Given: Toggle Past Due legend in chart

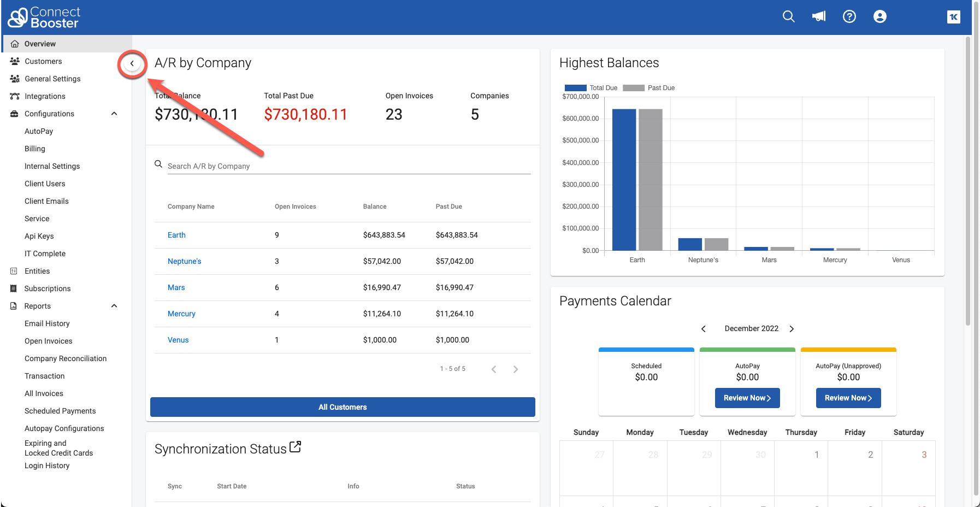Looking at the screenshot, I should tap(649, 88).
